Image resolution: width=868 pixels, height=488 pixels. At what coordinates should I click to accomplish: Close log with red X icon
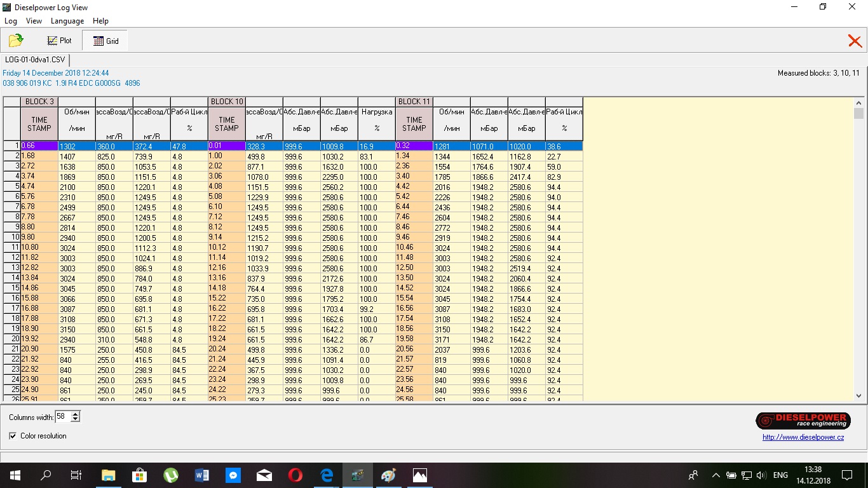pyautogui.click(x=855, y=41)
